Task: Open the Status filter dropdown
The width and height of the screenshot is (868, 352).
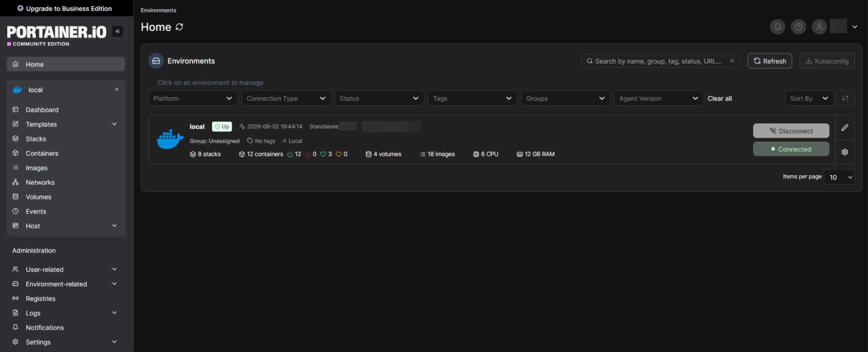Action: (380, 98)
